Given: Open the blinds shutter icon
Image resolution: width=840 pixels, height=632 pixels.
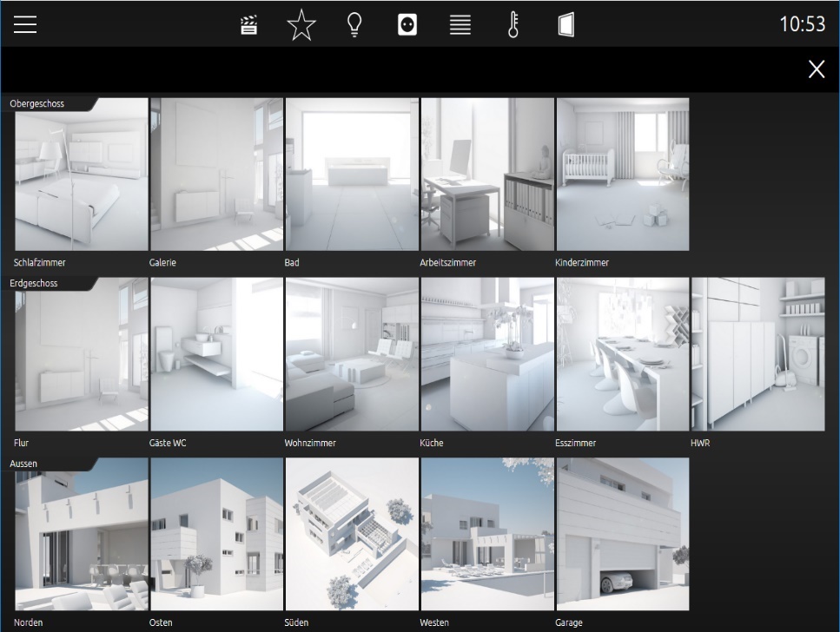Looking at the screenshot, I should point(460,24).
